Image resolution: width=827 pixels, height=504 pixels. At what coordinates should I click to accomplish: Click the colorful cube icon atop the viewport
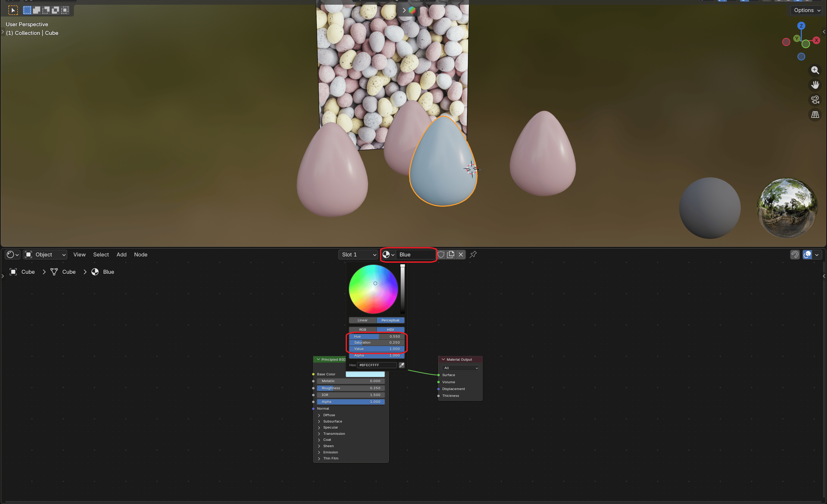412,10
